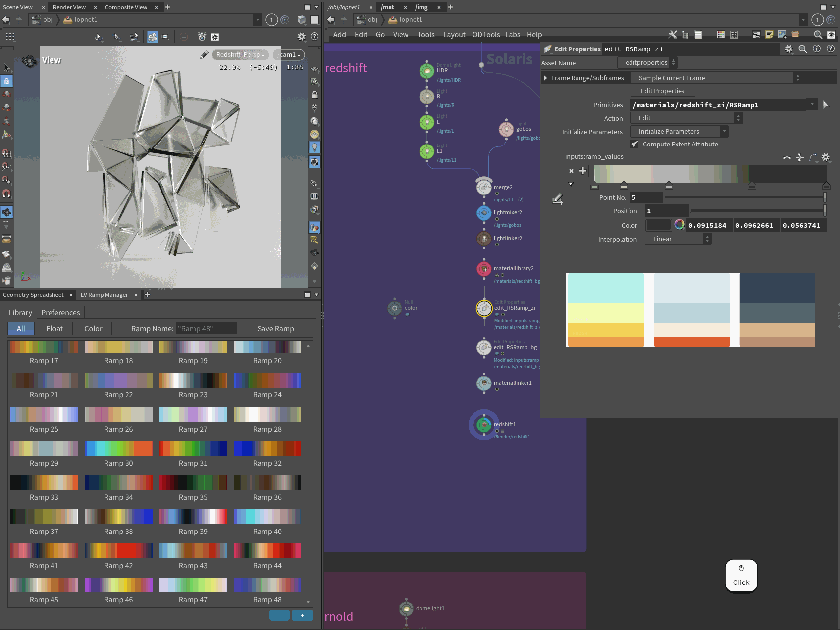Click the eyedropper edit icon left of Point No.
The height and width of the screenshot is (630, 840).
click(558, 199)
